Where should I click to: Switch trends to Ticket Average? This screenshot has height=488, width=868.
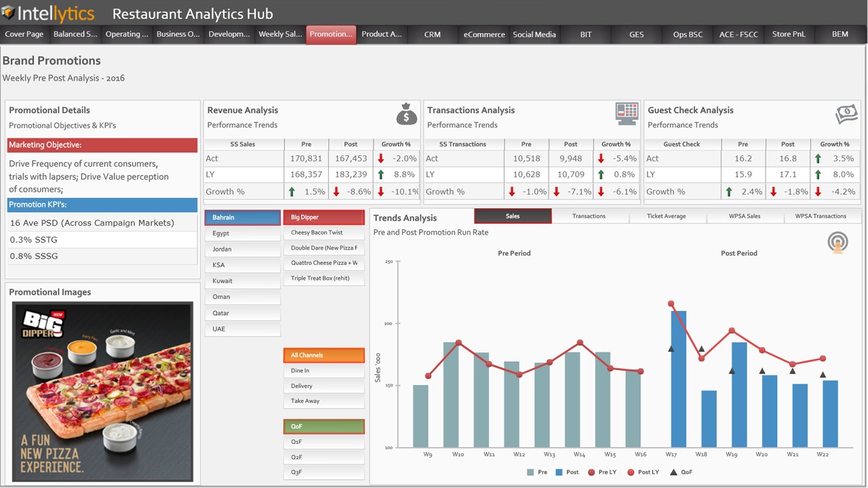coord(667,216)
